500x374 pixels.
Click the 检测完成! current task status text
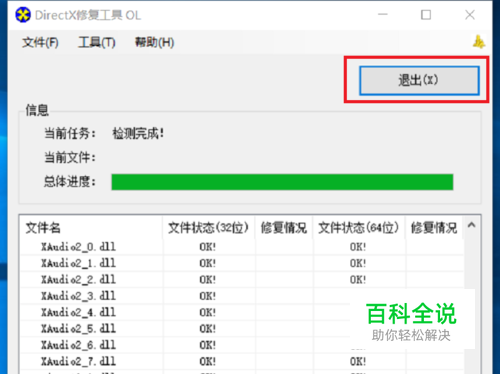(x=138, y=134)
